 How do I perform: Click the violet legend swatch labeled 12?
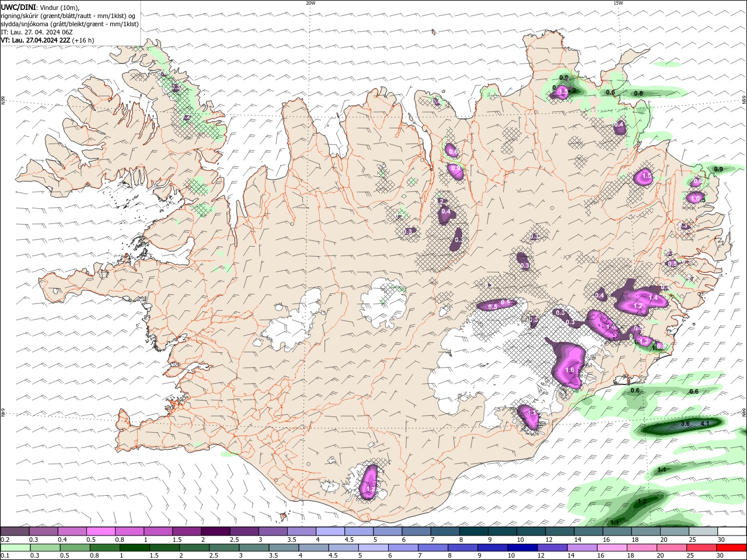point(551,548)
